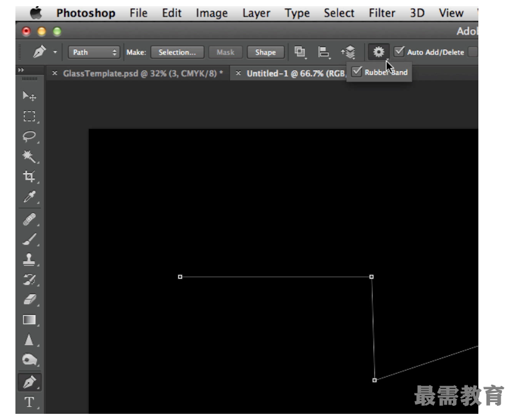The height and width of the screenshot is (420, 508).
Task: Open the Image menu
Action: pos(212,13)
